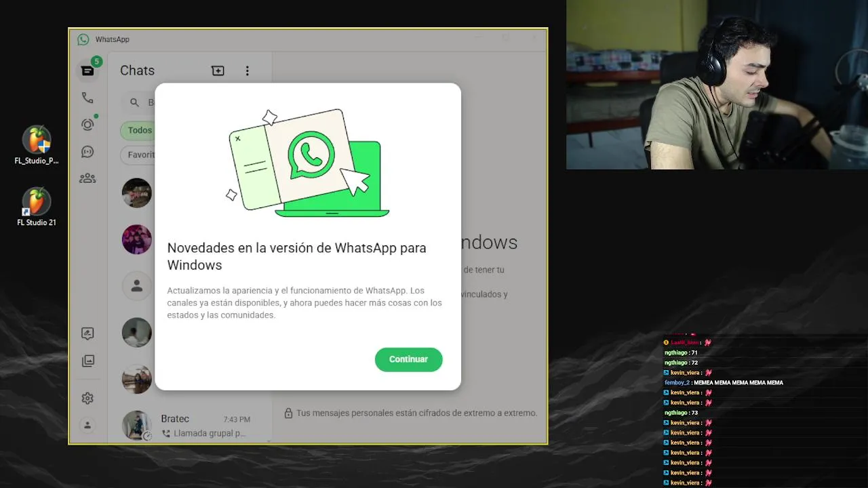Click the Chats heading text

pos(137,70)
